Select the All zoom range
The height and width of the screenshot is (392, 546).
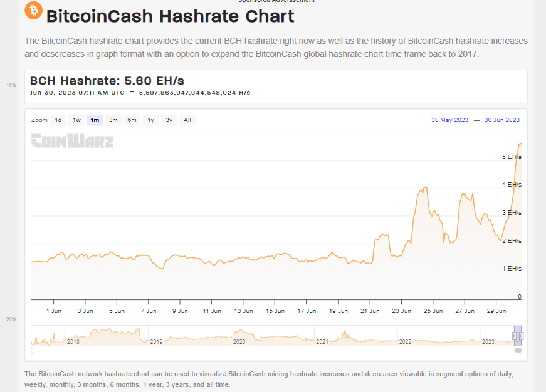pos(187,120)
